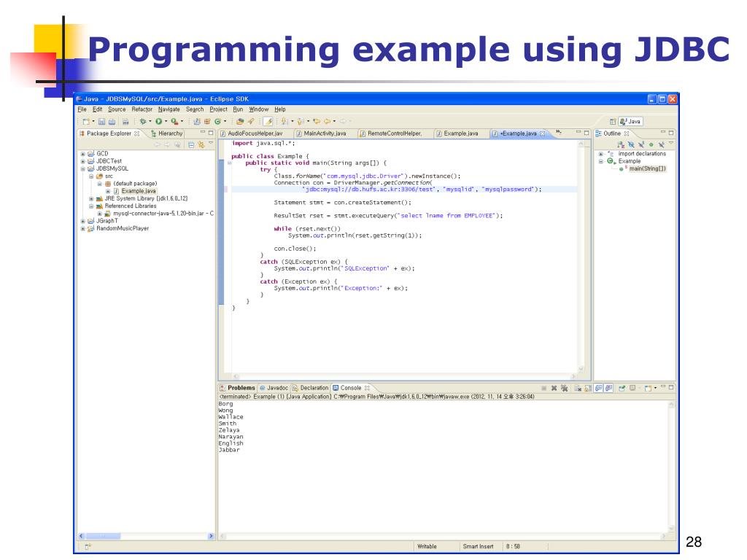Click the New Java Class icon
The image size is (747, 560).
(217, 122)
